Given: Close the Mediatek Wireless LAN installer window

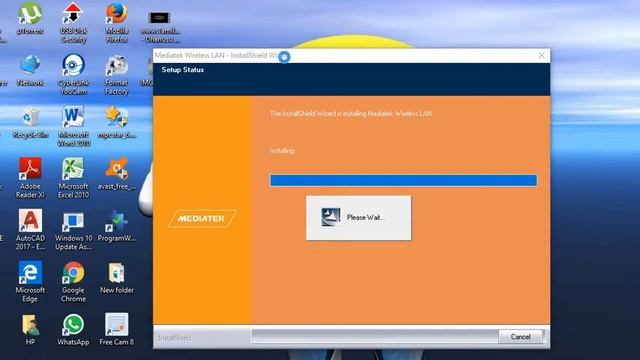Looking at the screenshot, I should [541, 56].
